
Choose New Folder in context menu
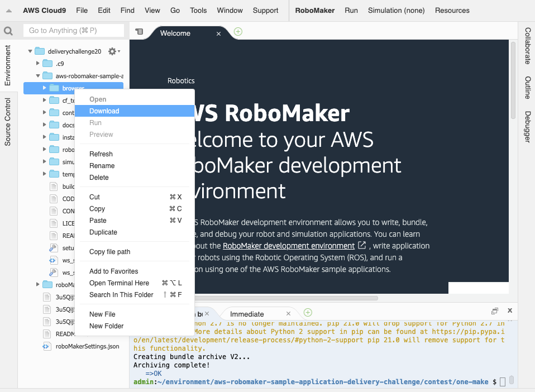click(135, 326)
